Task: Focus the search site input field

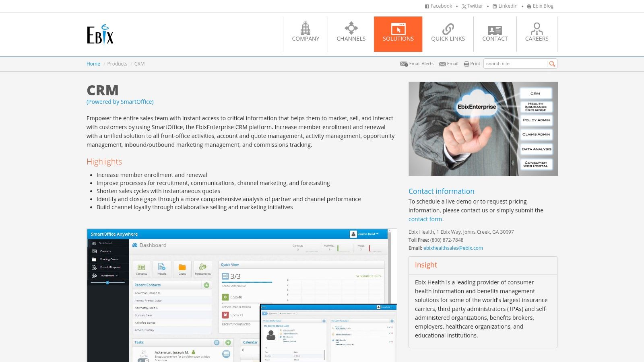Action: (516, 64)
